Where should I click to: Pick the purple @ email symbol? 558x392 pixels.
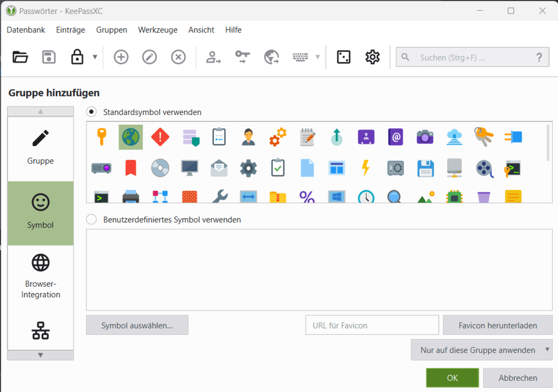(395, 137)
